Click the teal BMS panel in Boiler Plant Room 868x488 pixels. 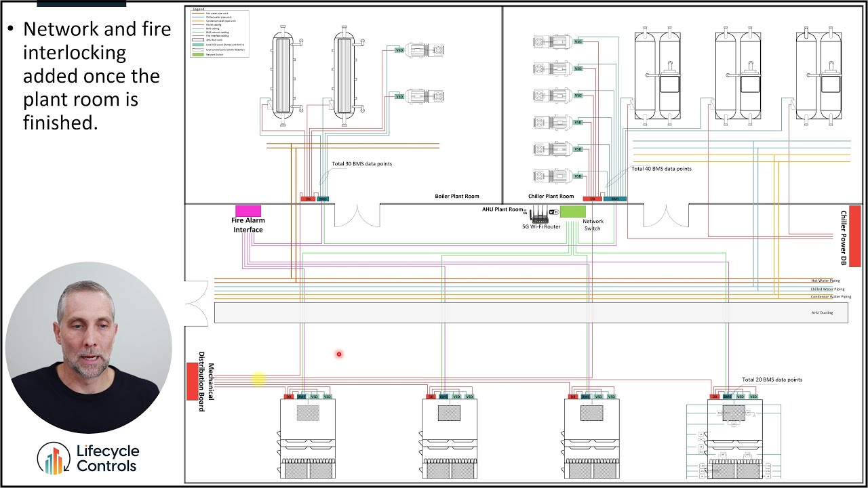pyautogui.click(x=323, y=199)
